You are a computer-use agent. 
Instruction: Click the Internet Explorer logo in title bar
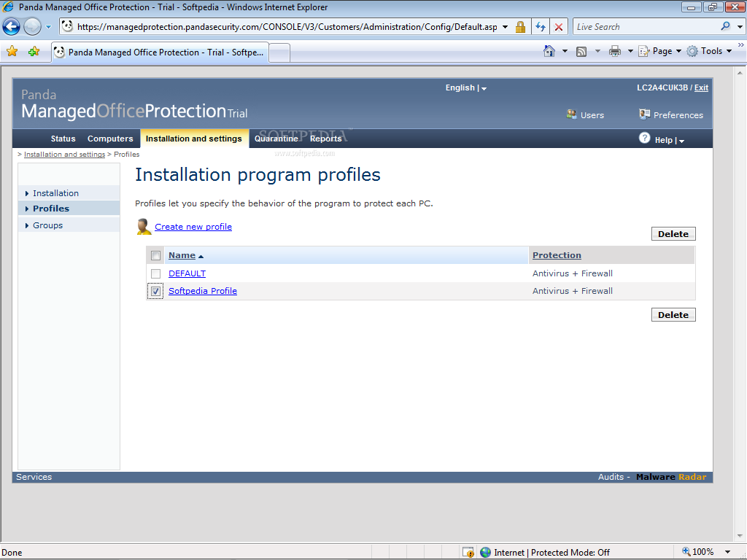[8, 7]
